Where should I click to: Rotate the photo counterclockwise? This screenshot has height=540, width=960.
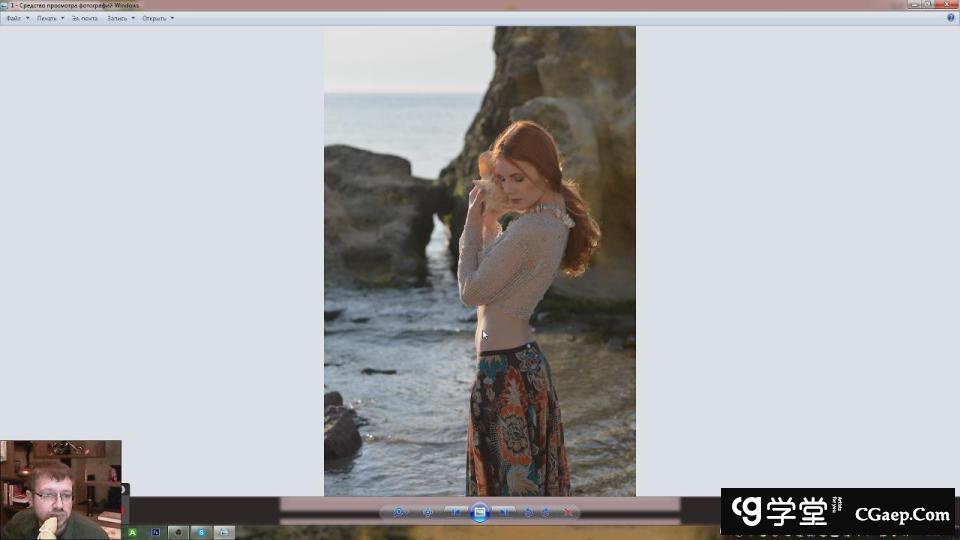click(x=529, y=512)
